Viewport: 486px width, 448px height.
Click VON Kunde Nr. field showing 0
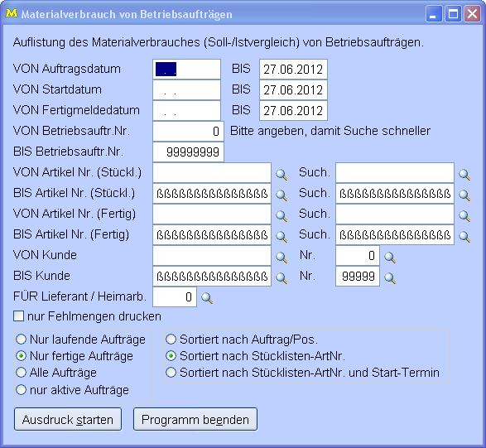358,256
